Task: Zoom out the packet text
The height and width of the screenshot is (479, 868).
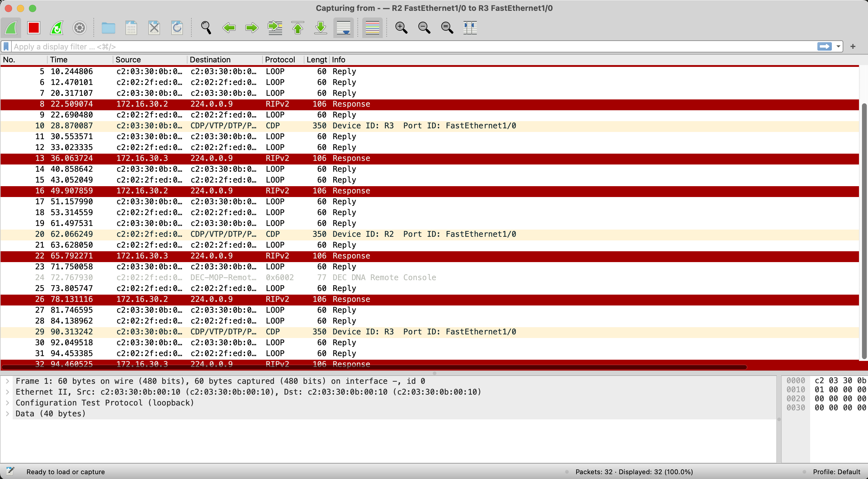Action: point(424,28)
